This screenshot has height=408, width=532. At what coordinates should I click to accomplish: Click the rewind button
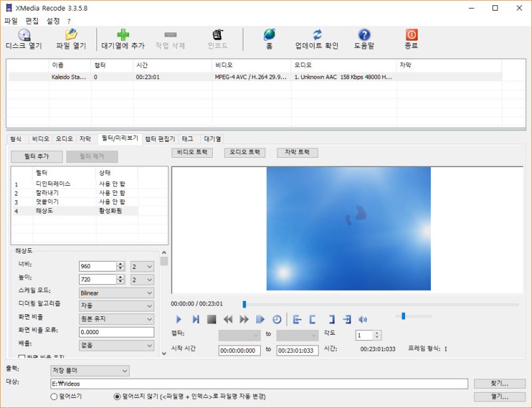(228, 319)
